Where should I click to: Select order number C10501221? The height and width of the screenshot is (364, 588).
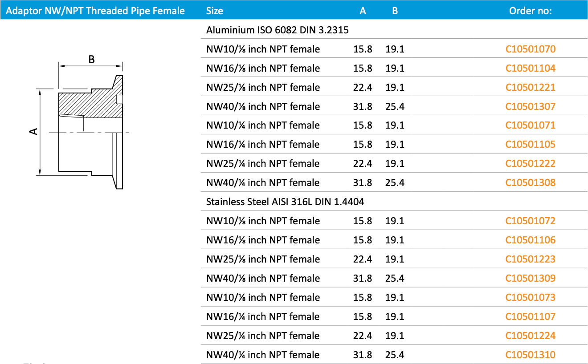pyautogui.click(x=530, y=87)
